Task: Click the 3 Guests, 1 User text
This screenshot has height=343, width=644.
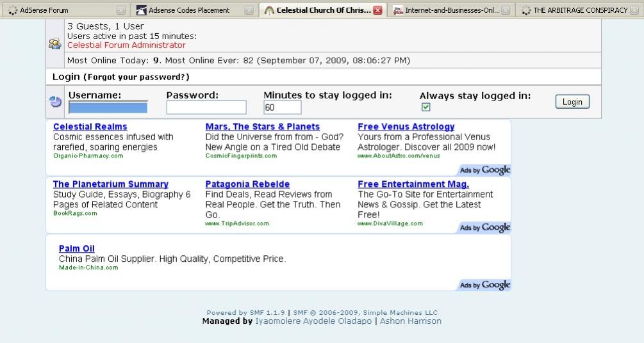Action: click(106, 26)
